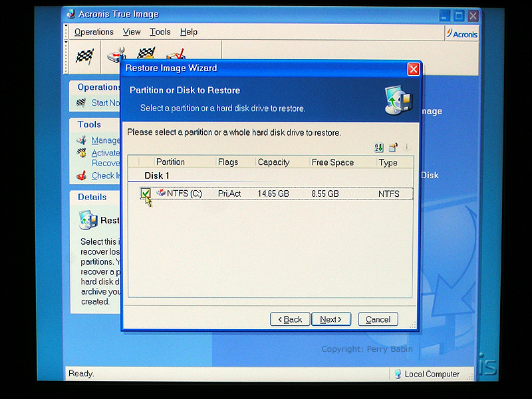Open the View menu
The image size is (532, 399).
[x=132, y=32]
